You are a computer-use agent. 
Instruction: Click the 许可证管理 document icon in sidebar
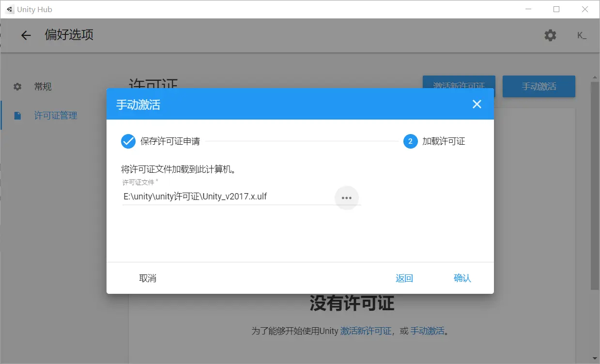tap(17, 116)
